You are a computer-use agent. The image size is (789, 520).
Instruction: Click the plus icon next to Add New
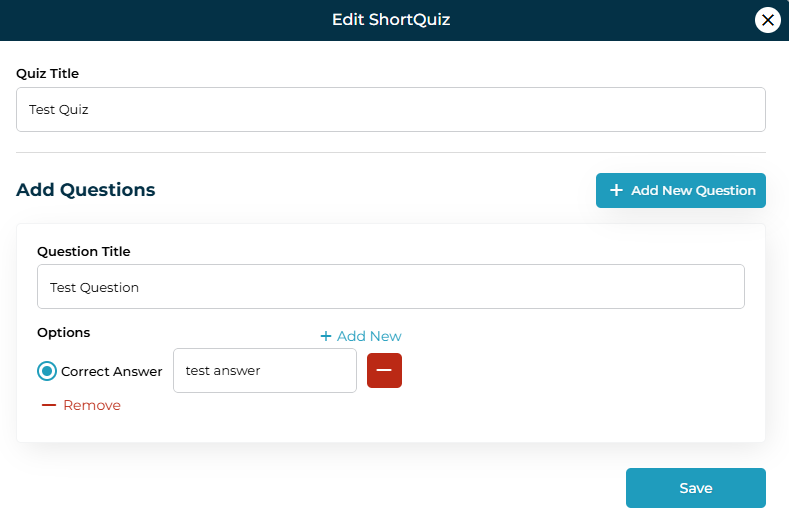[326, 336]
